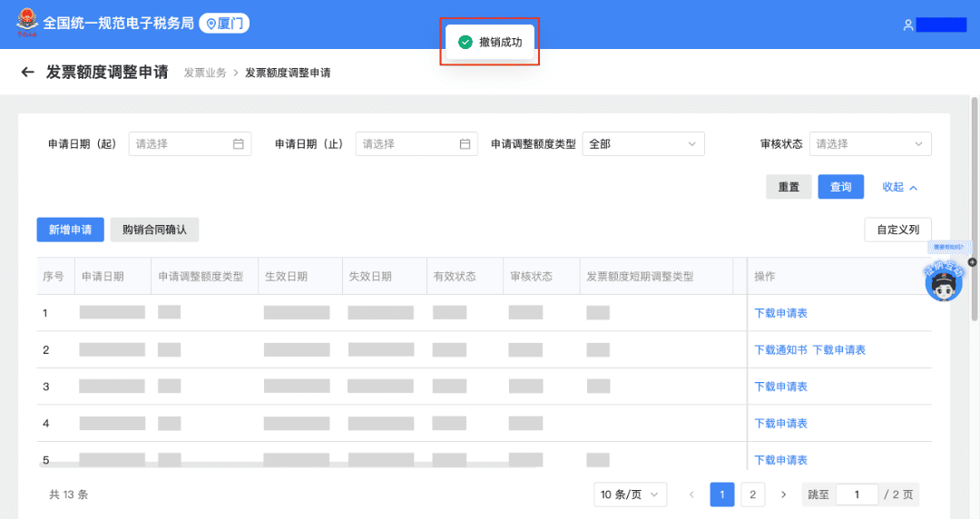Go to next page arrow

click(783, 495)
